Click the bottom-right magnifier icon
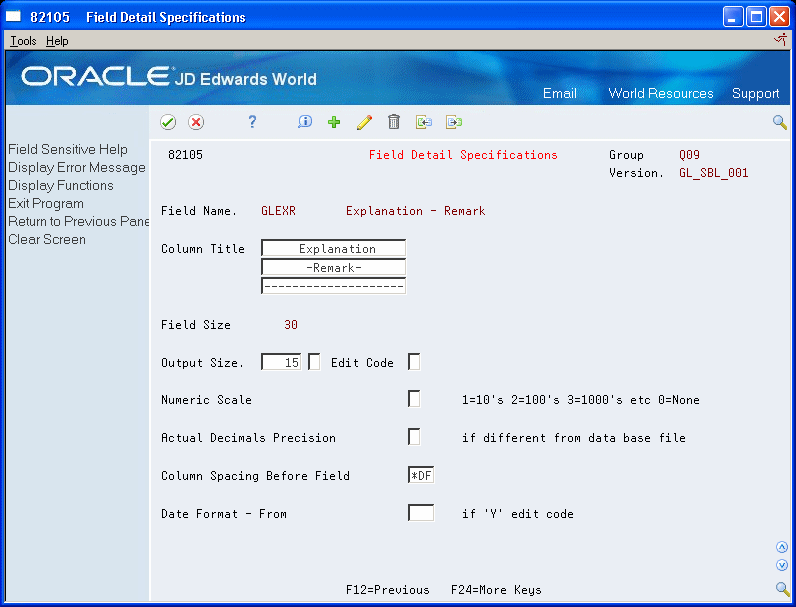Viewport: 796px width, 607px height. 782,588
